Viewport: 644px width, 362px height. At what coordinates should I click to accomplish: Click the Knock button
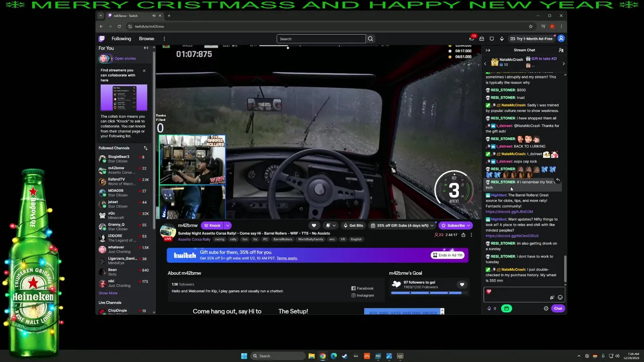coord(212,225)
